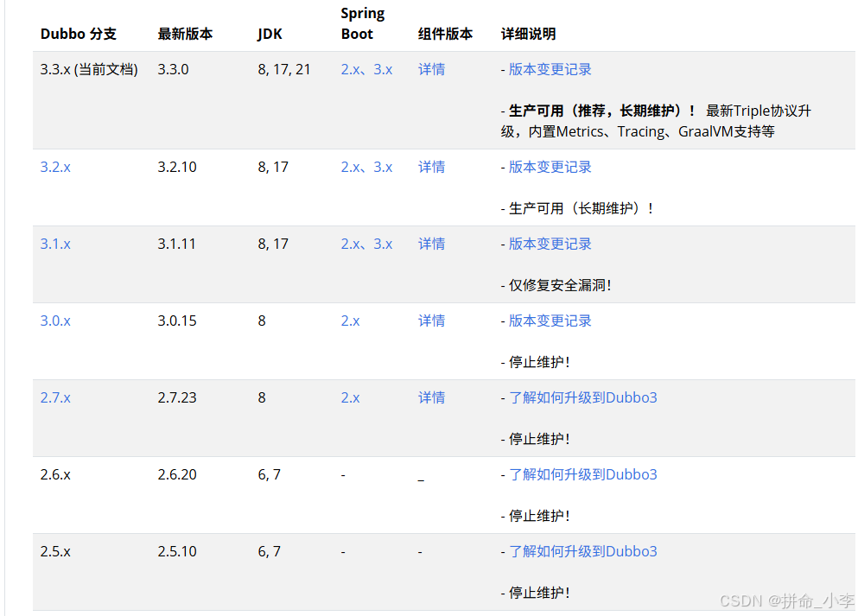
Task: Open the 2.7.x branch link
Action: pos(55,397)
